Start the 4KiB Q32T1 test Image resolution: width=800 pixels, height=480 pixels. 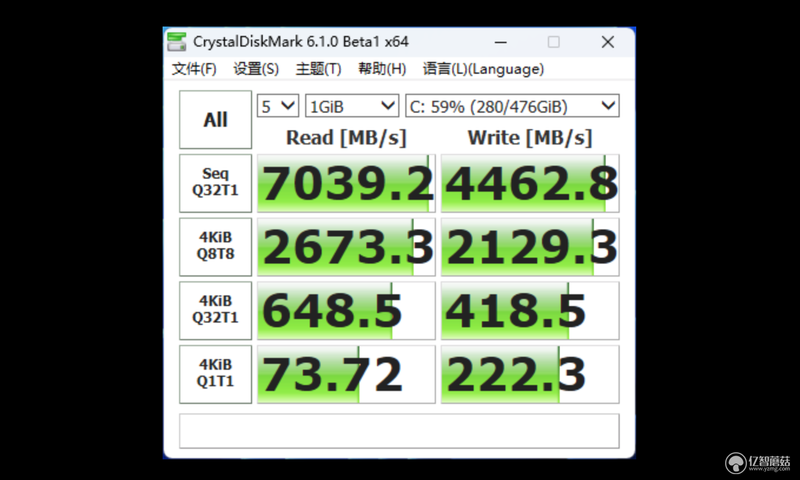click(215, 311)
